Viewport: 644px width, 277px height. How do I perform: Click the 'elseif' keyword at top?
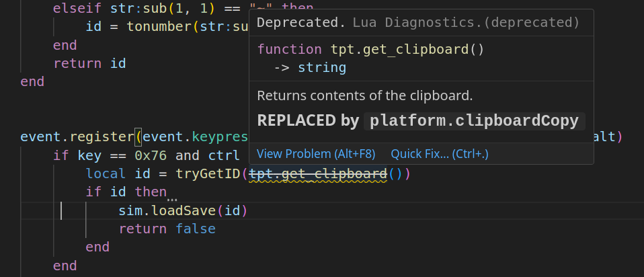(77, 8)
